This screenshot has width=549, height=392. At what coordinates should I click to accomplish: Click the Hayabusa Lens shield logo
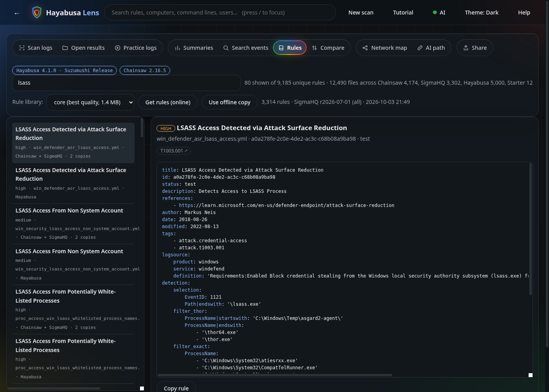pyautogui.click(x=36, y=13)
